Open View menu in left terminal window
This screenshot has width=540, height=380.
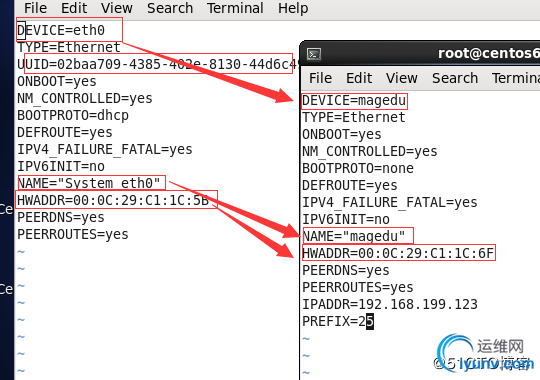pos(117,8)
